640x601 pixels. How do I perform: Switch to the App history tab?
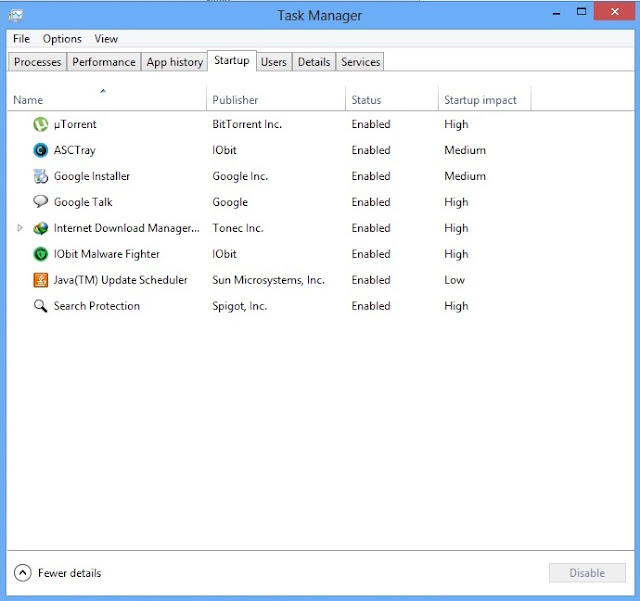click(x=174, y=62)
